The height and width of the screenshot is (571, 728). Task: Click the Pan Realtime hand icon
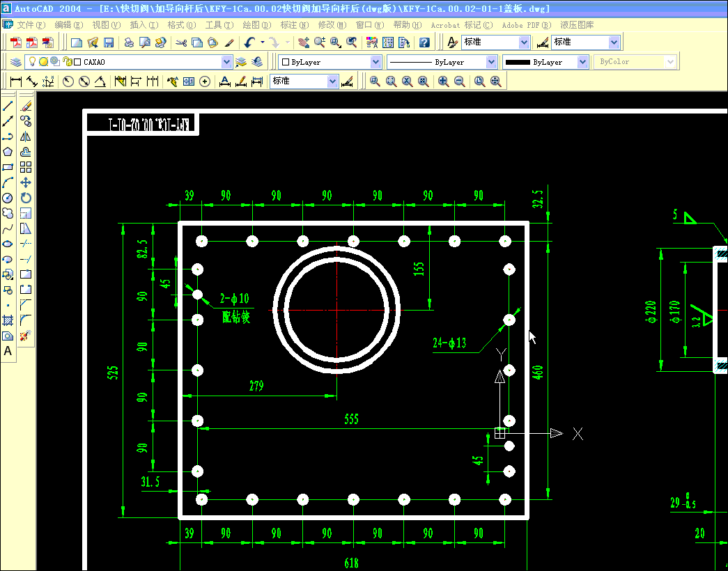pyautogui.click(x=304, y=42)
